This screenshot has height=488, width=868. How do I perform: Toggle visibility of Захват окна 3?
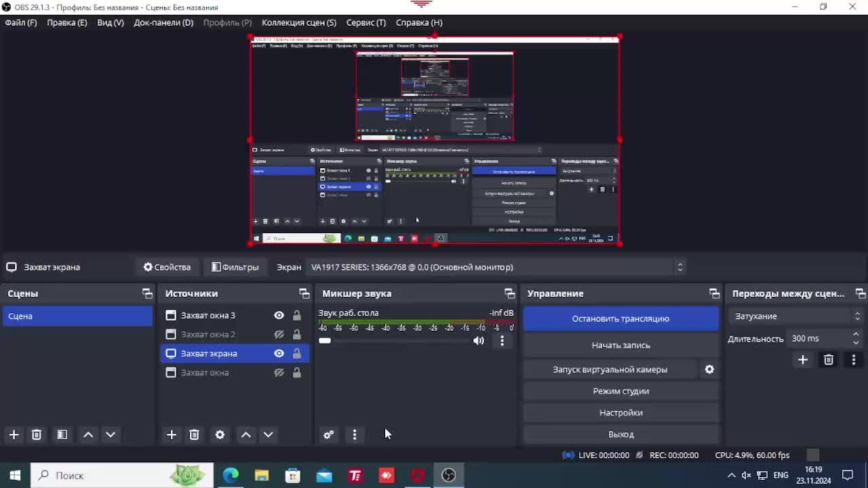pos(279,315)
